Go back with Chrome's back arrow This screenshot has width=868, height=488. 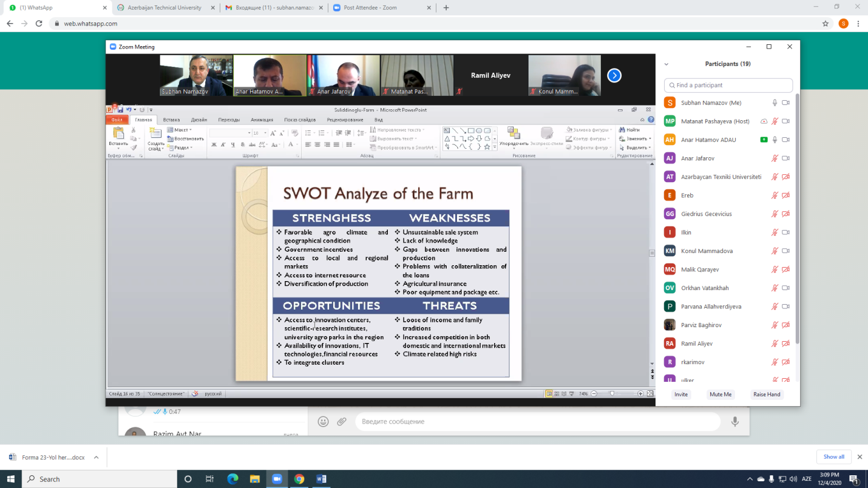pos(10,24)
